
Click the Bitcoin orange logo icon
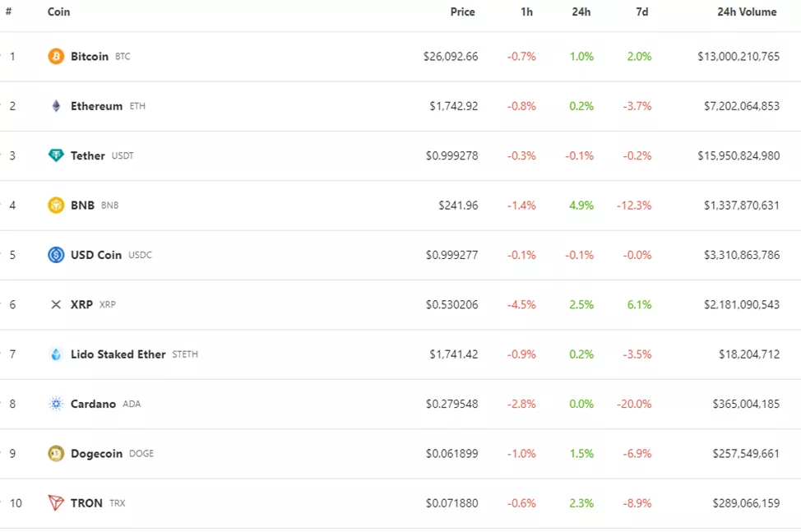coord(56,57)
